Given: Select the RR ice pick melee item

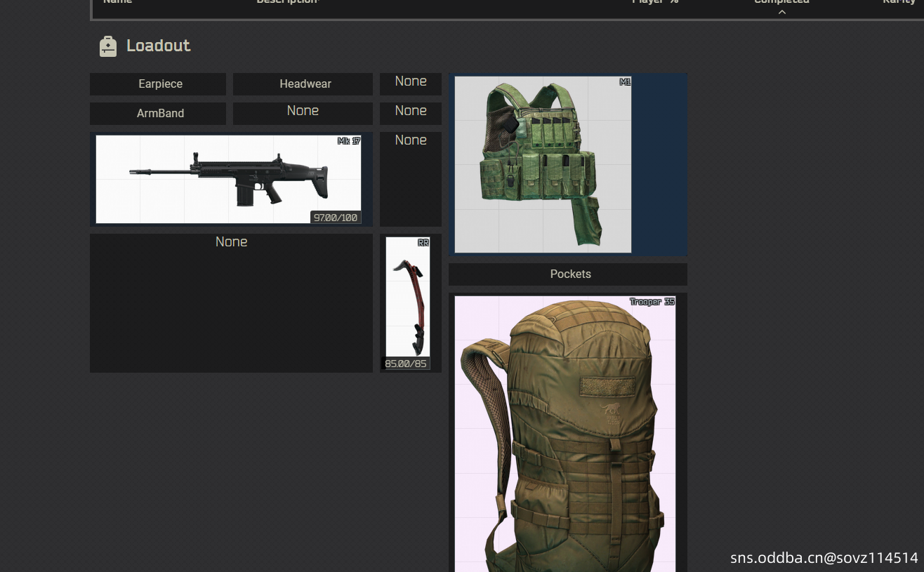Looking at the screenshot, I should [408, 298].
